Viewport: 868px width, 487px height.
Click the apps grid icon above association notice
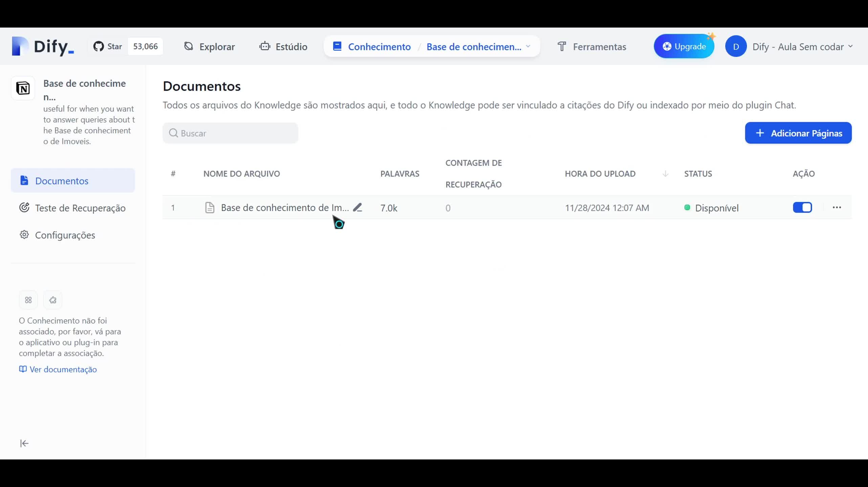click(28, 300)
